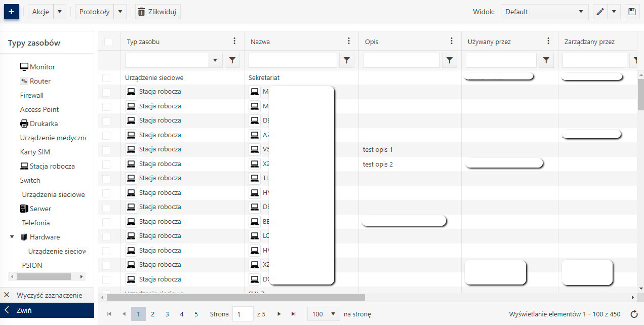Click the refresh icon beside element count
This screenshot has height=325, width=644.
tap(633, 314)
